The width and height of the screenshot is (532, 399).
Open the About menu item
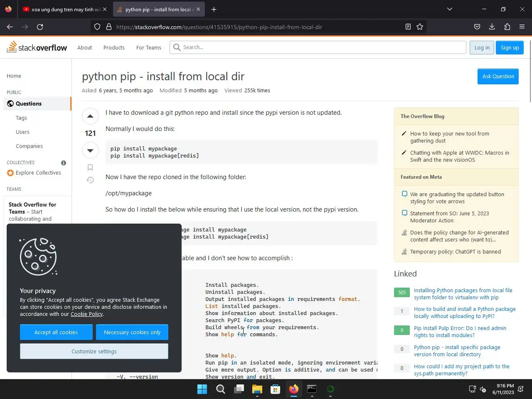click(85, 47)
